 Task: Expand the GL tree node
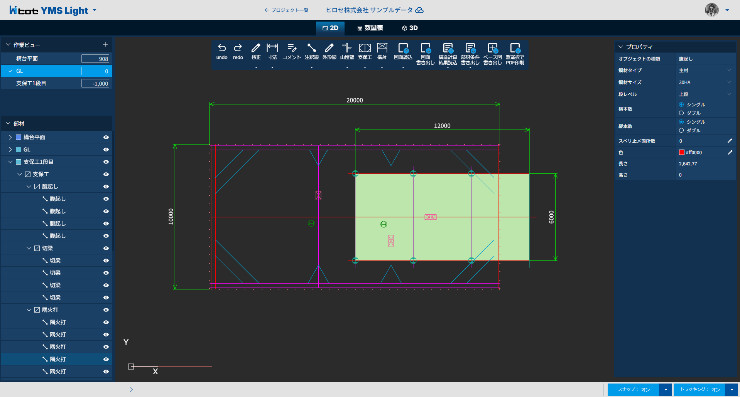(x=10, y=150)
